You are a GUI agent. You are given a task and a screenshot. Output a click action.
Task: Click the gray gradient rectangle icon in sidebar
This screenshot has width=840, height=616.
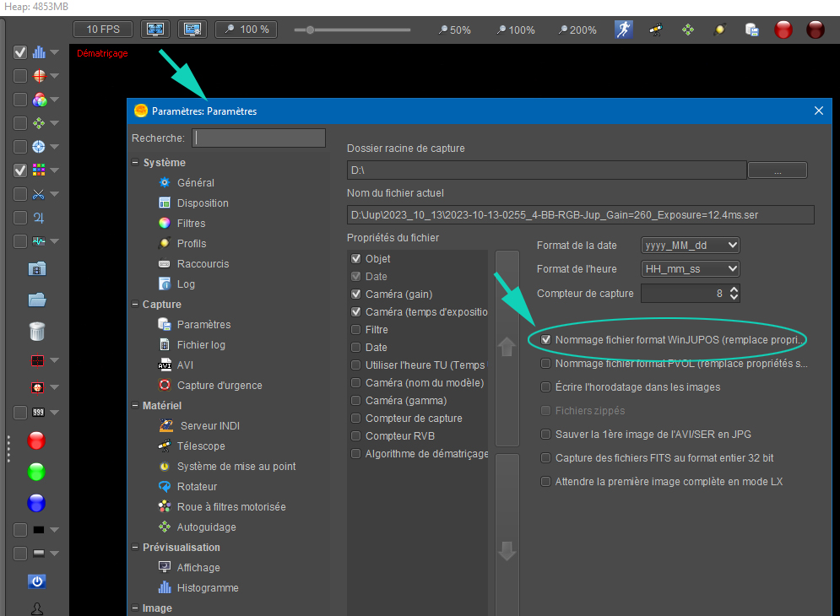tap(39, 554)
